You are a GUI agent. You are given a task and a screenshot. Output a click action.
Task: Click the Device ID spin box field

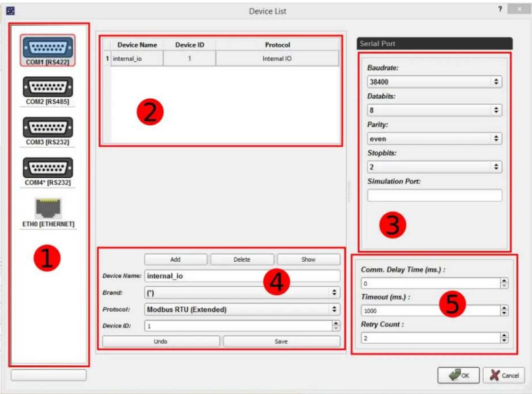239,326
